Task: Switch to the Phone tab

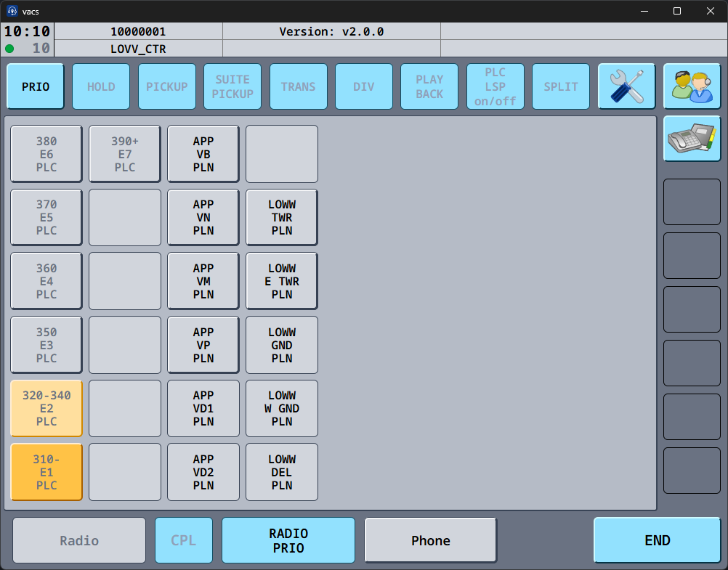Action: [431, 540]
